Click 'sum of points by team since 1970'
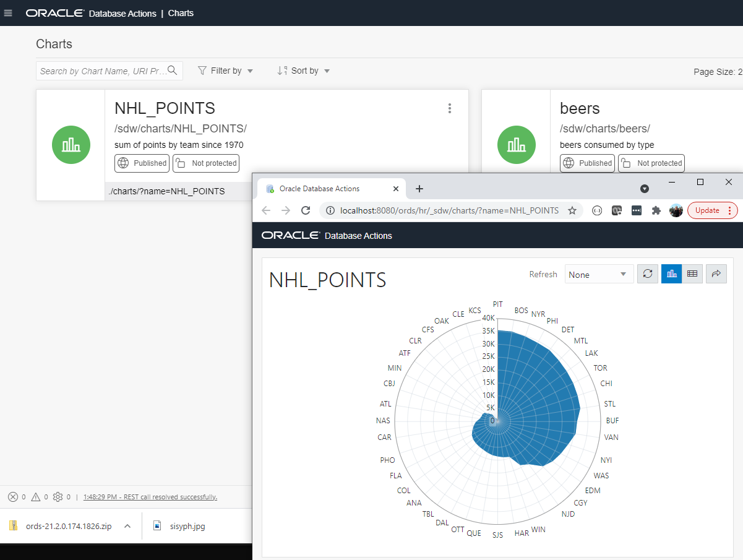Screen dimensions: 743x560 (179, 145)
